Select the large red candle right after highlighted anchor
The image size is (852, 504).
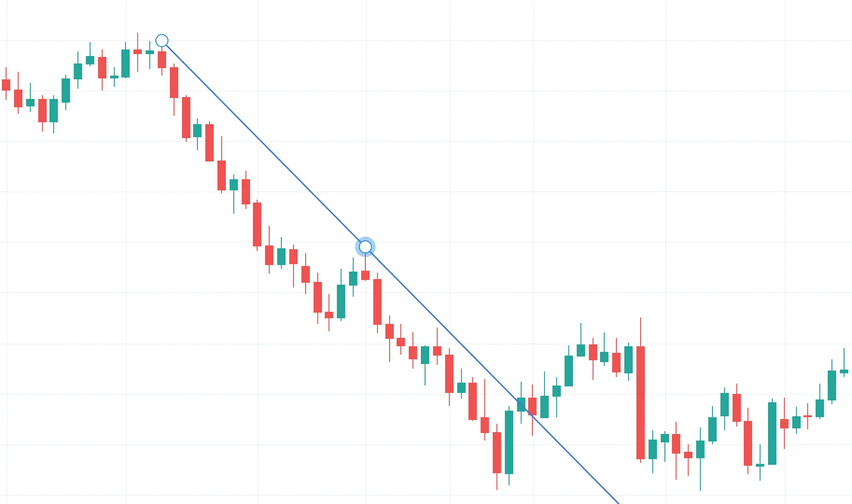377,302
